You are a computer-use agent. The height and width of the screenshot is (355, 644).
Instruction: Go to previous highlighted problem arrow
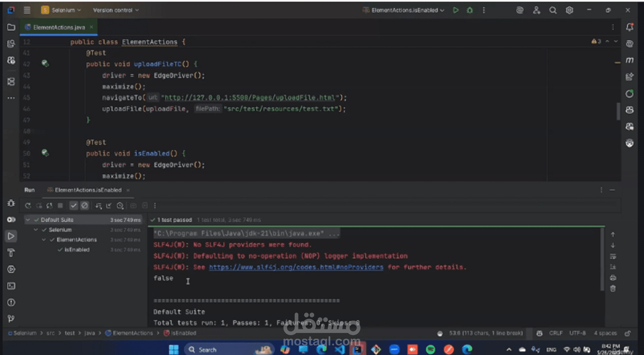[x=607, y=41]
